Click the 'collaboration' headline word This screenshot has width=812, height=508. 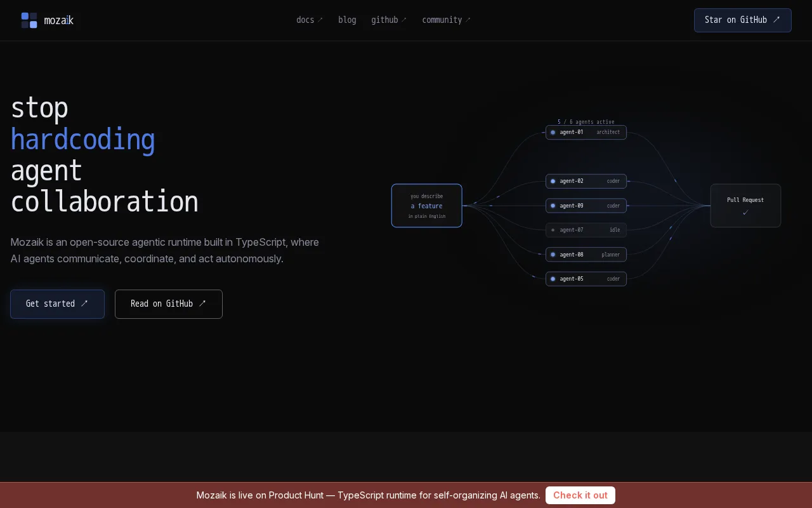click(x=105, y=202)
